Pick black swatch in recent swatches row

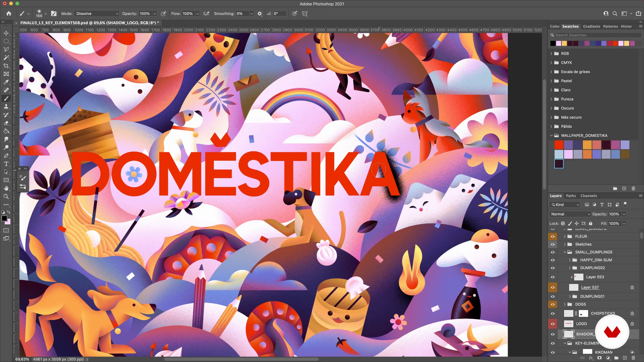(x=553, y=43)
